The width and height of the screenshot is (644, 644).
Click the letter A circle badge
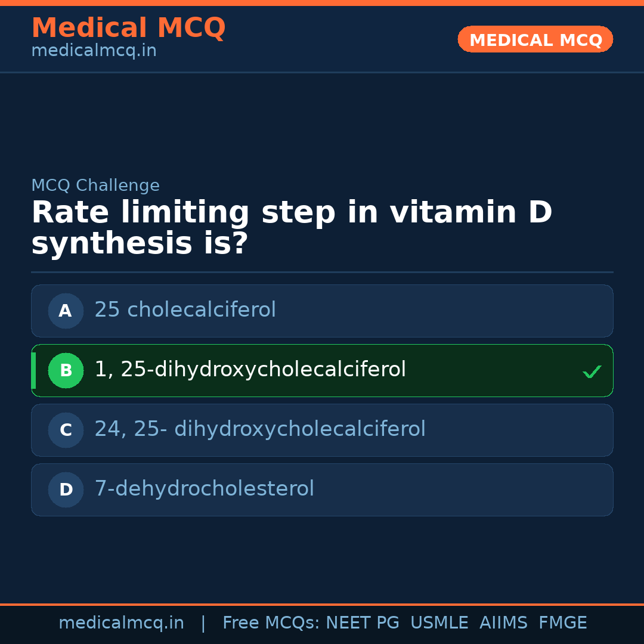66,311
